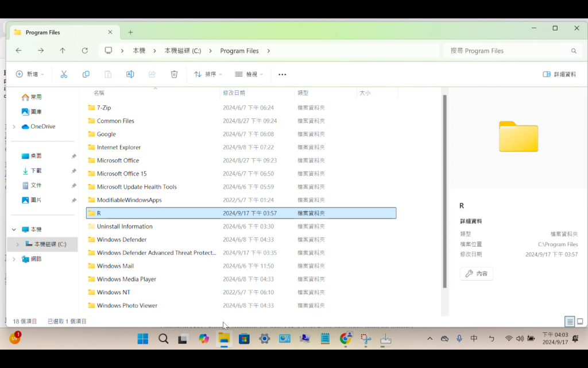Add a new tab with plus button
Viewport: 588px width, 368px height.
click(x=130, y=32)
